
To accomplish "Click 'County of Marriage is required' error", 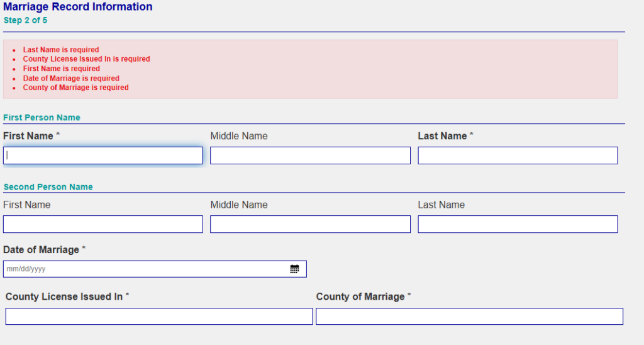I will click(x=75, y=88).
